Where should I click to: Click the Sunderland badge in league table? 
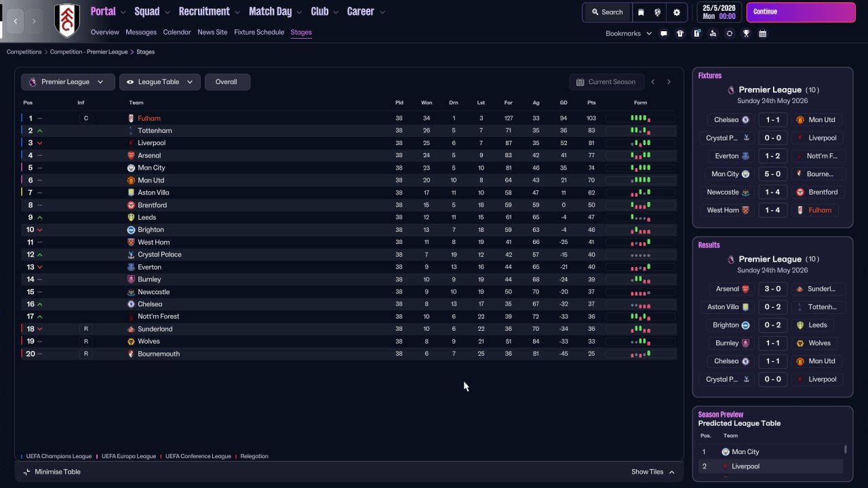coord(132,329)
